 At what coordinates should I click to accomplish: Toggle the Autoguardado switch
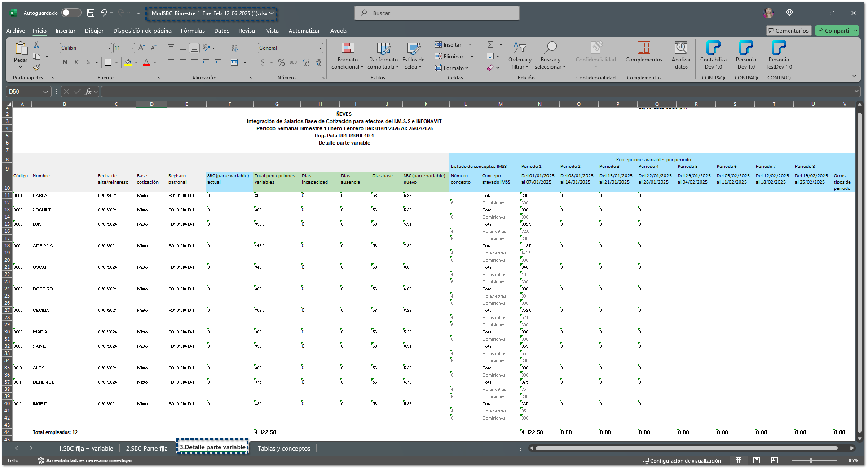point(71,13)
